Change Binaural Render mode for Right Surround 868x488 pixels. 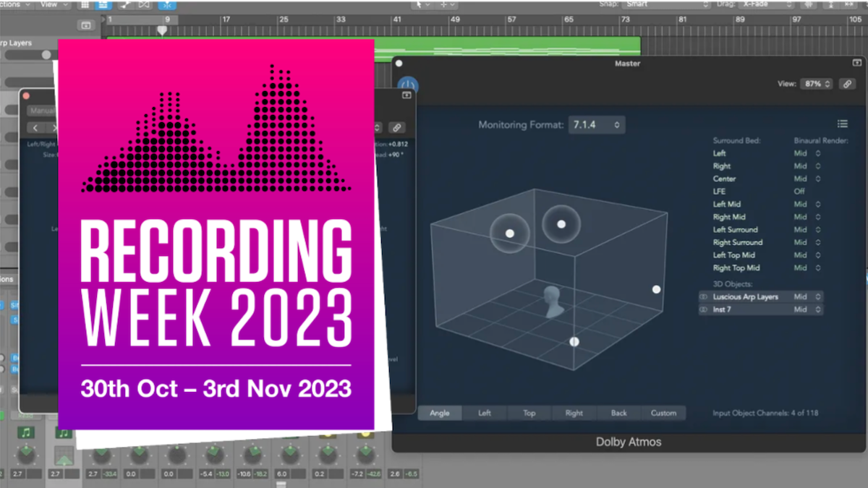(807, 242)
